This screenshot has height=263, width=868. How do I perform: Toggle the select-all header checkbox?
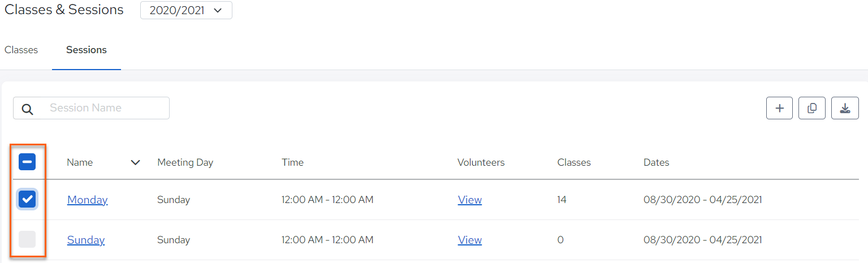pyautogui.click(x=27, y=162)
